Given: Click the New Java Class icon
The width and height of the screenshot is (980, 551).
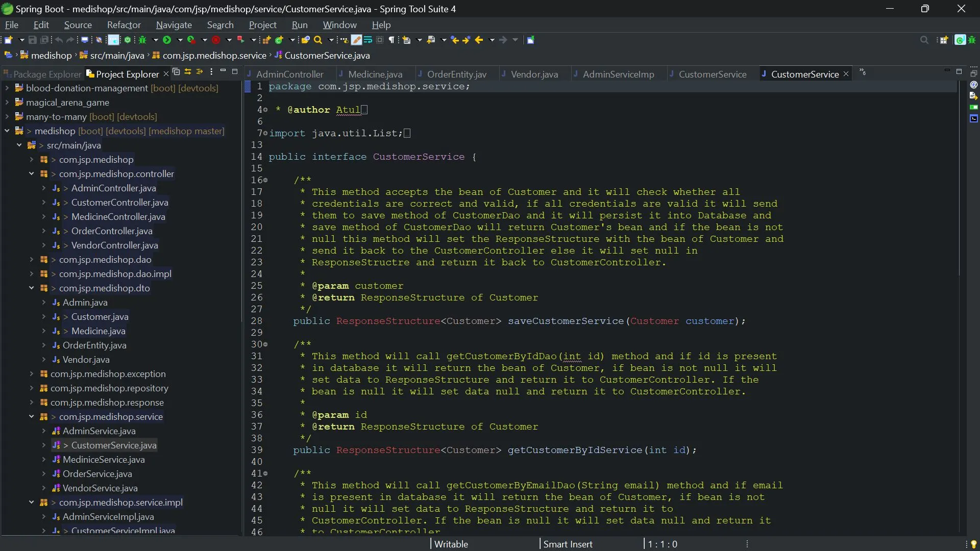Looking at the screenshot, I should coord(279,40).
